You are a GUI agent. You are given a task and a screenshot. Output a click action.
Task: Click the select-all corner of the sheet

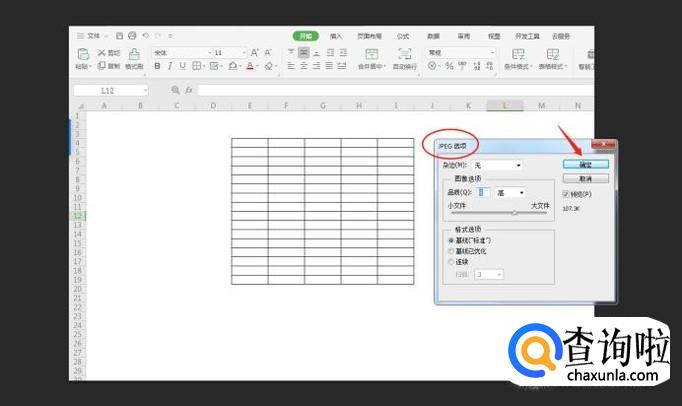click(79, 105)
